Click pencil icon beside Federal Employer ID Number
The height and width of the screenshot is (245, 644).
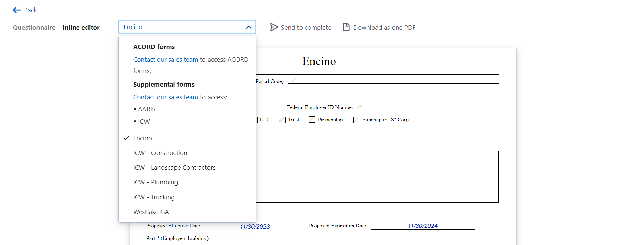click(359, 107)
